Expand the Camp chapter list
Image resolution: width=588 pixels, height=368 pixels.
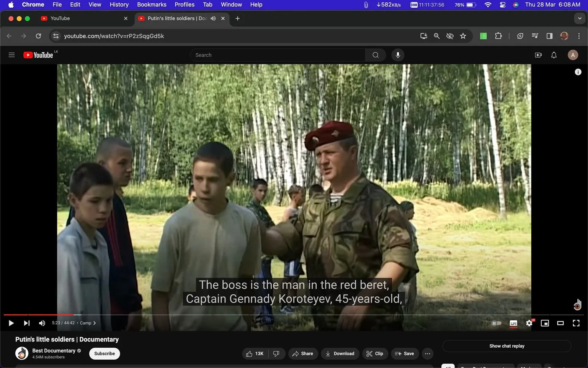point(88,323)
